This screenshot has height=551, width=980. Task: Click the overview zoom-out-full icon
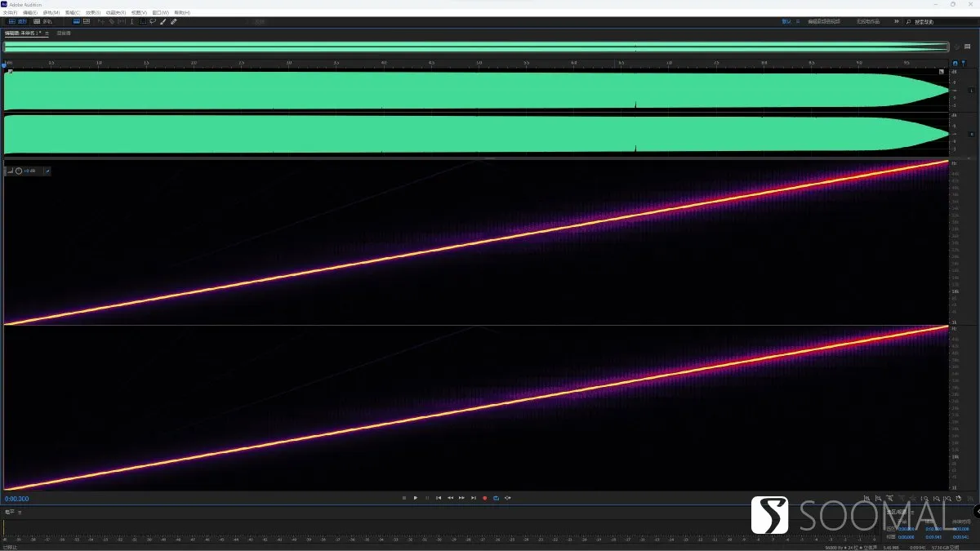(956, 47)
